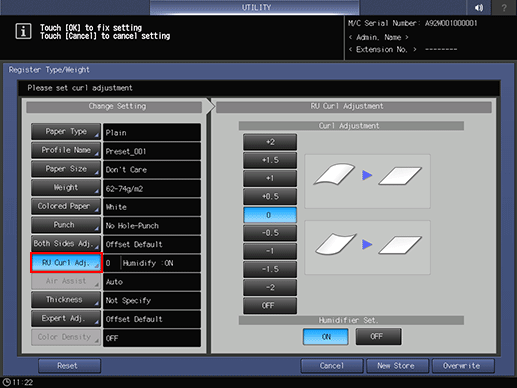Screen dimensions: 517x388
Task: Select curl adjustment +0.5
Action: pyautogui.click(x=270, y=196)
